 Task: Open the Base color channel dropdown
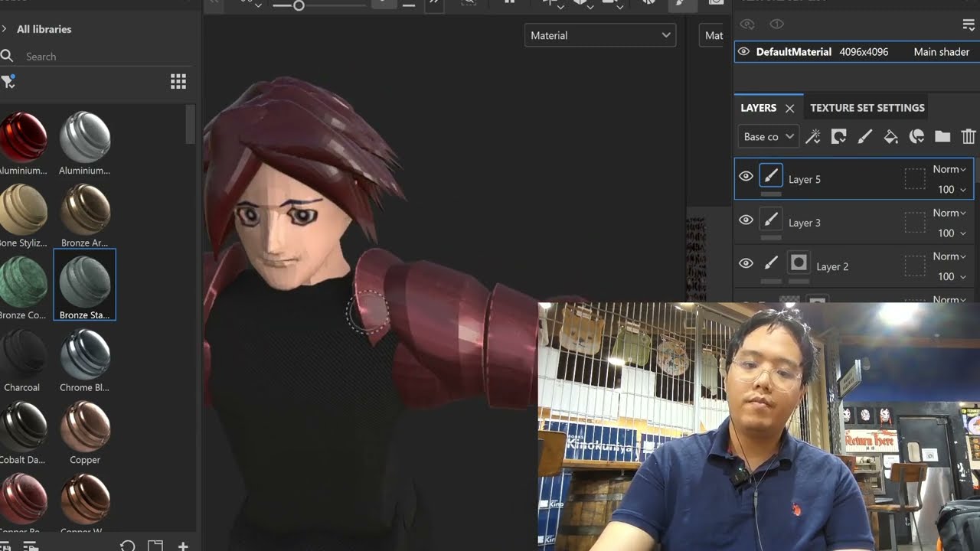(769, 137)
